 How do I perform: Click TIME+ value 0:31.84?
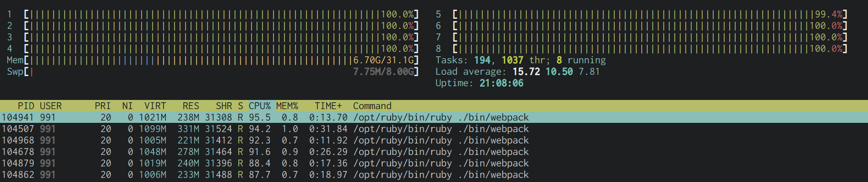(328, 129)
